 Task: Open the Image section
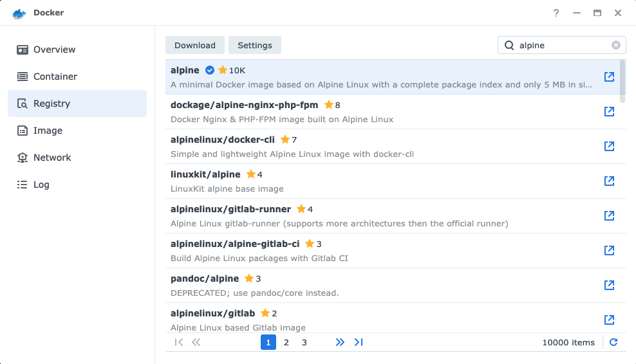pyautogui.click(x=48, y=131)
